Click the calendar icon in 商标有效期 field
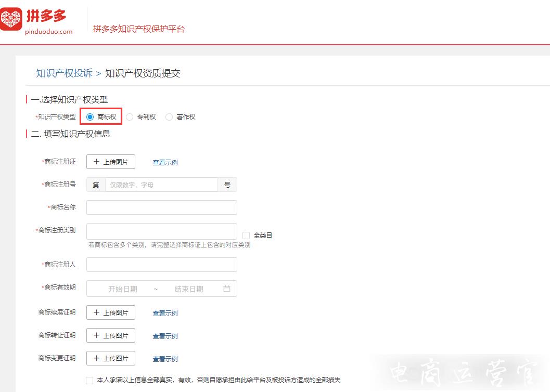 click(226, 289)
